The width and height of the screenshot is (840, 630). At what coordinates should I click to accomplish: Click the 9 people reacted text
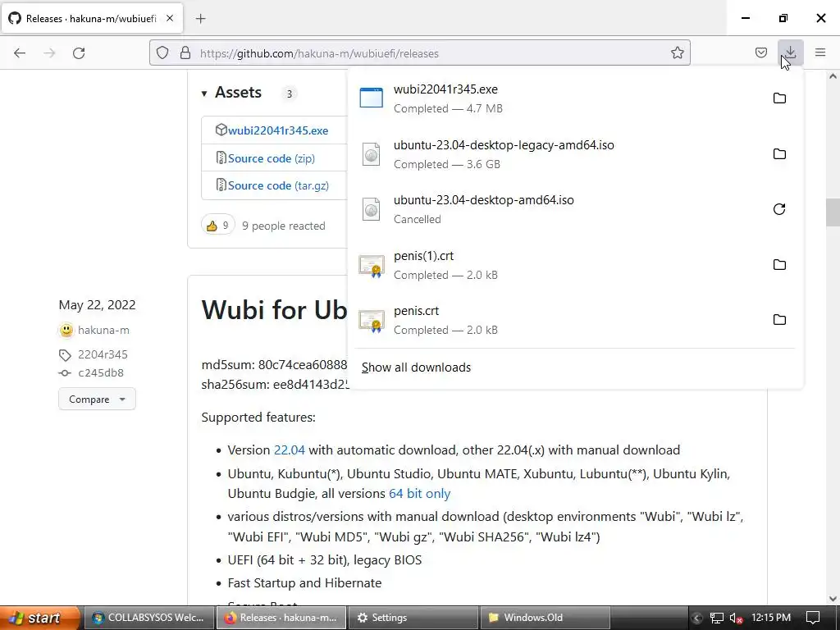[283, 226]
